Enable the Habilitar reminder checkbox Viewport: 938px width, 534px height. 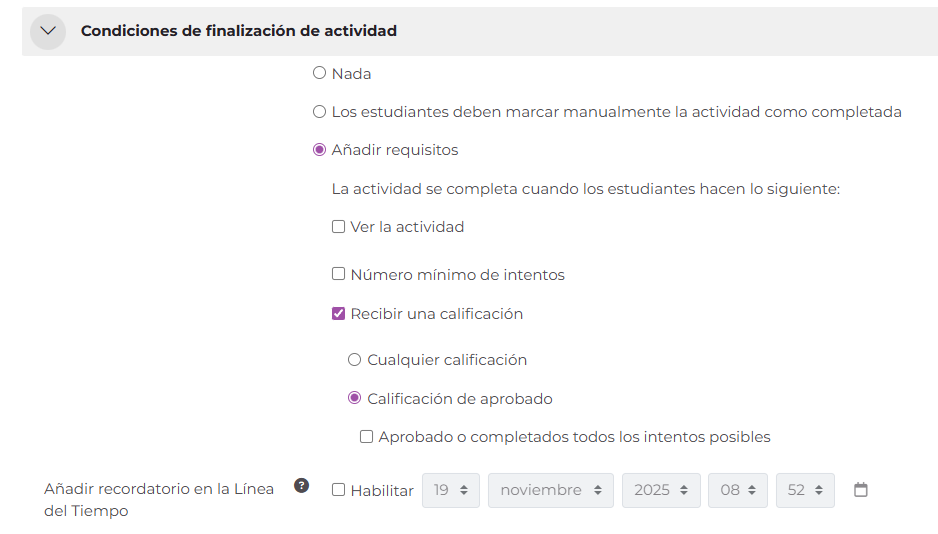pyautogui.click(x=339, y=490)
